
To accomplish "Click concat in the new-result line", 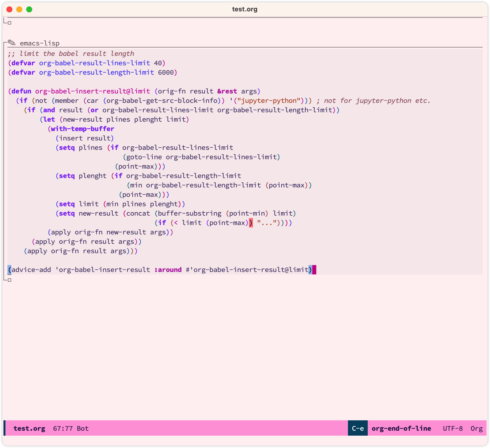I will click(138, 213).
